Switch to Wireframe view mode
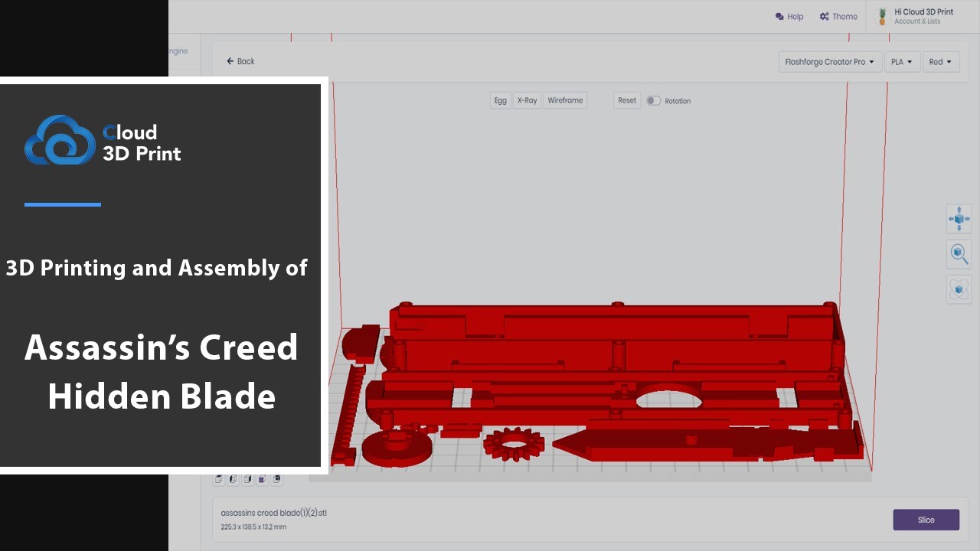The image size is (980, 551). pyautogui.click(x=565, y=100)
